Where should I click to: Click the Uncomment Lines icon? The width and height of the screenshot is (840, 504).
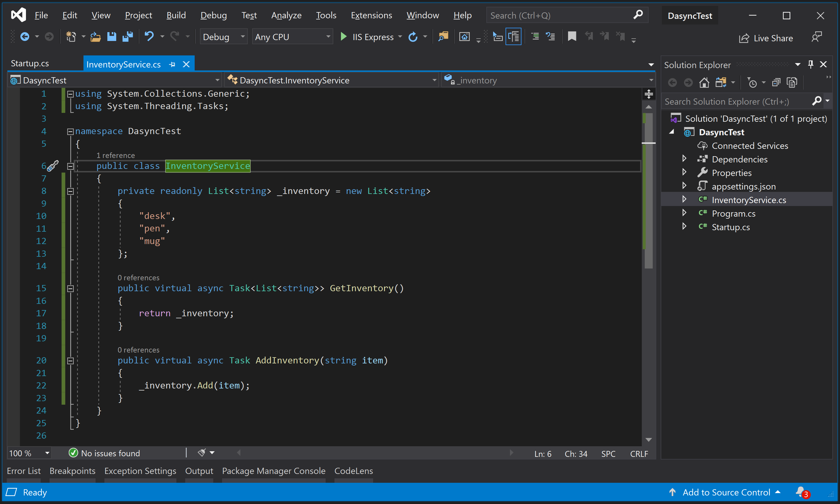550,36
